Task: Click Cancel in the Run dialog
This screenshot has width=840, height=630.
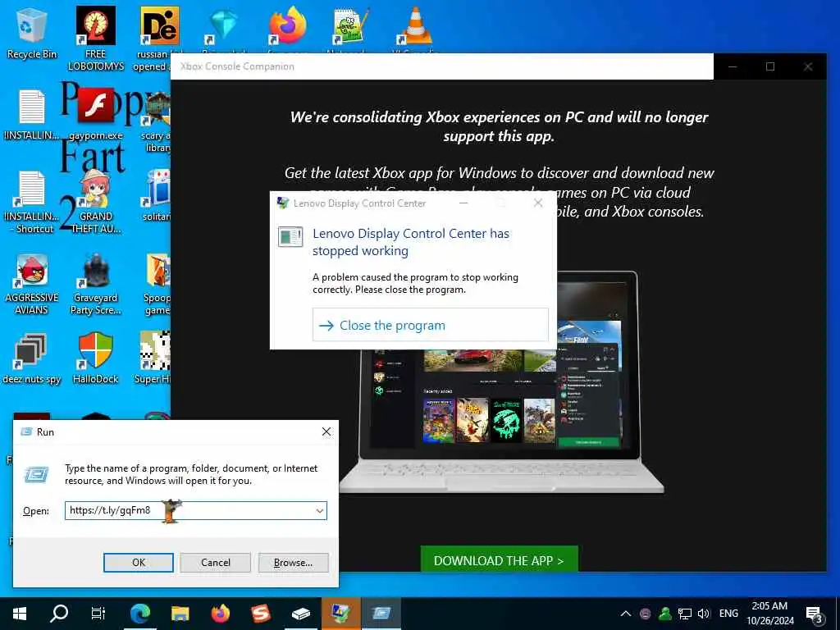Action: pos(216,563)
